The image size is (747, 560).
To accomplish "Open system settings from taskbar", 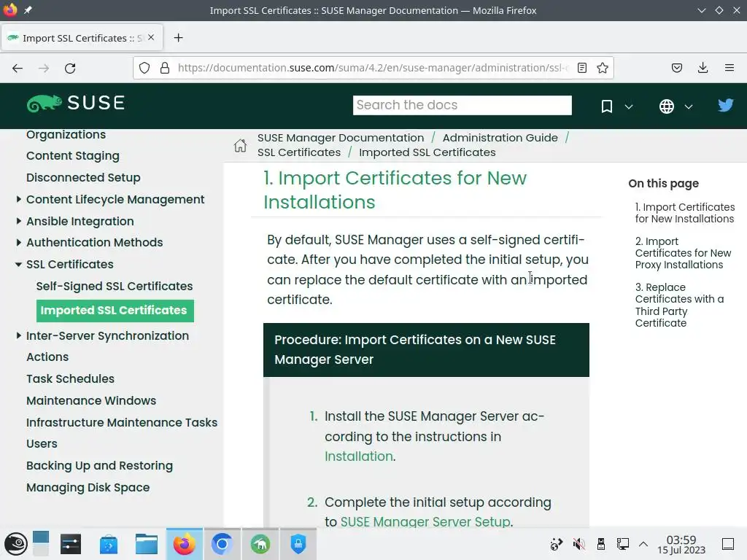I will coord(71,544).
